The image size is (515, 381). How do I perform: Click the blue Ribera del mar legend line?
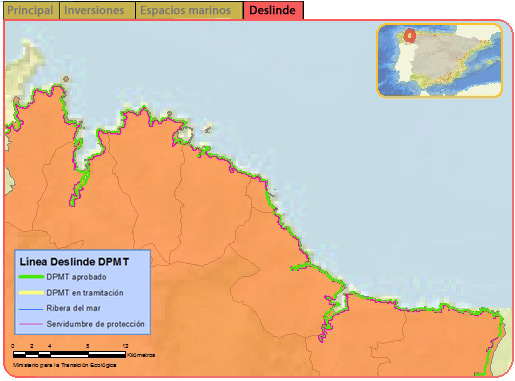31,309
